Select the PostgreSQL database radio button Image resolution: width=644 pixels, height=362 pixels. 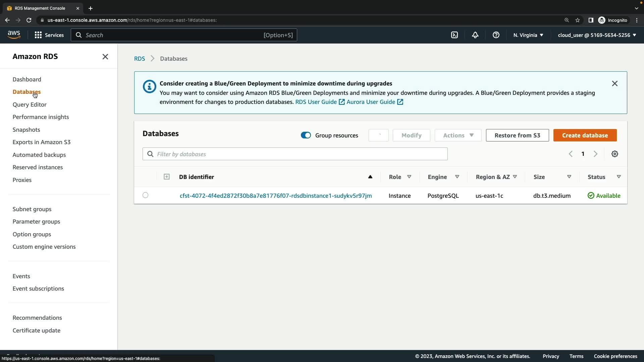pyautogui.click(x=145, y=195)
